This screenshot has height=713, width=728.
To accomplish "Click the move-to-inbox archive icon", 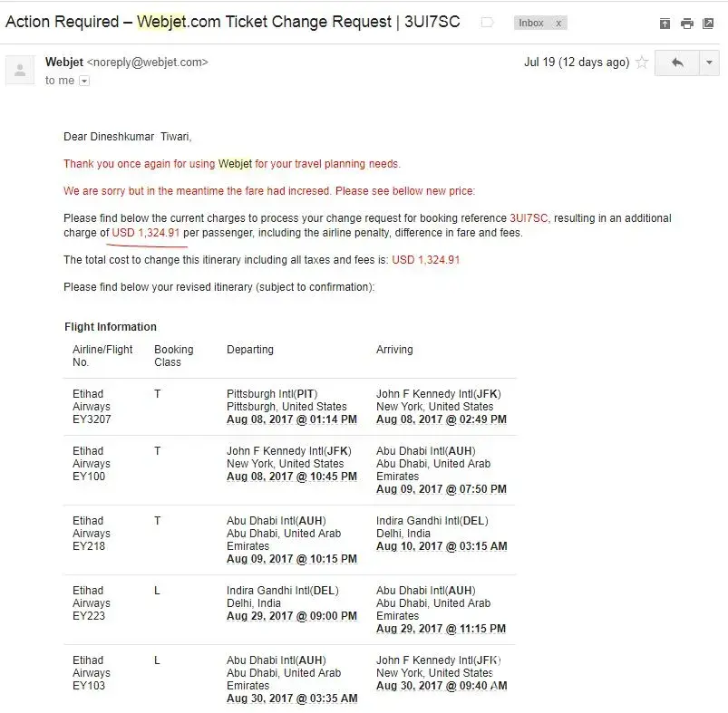I will pyautogui.click(x=665, y=24).
